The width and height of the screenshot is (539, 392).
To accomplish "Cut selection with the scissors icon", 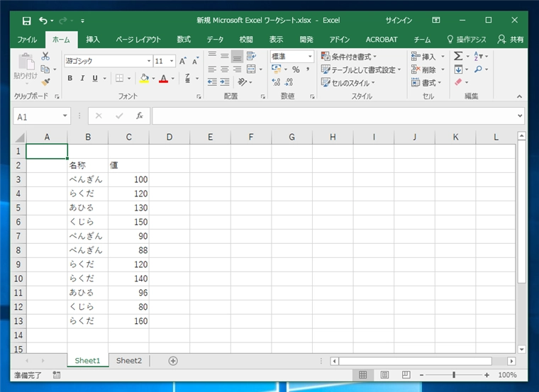I will click(45, 56).
